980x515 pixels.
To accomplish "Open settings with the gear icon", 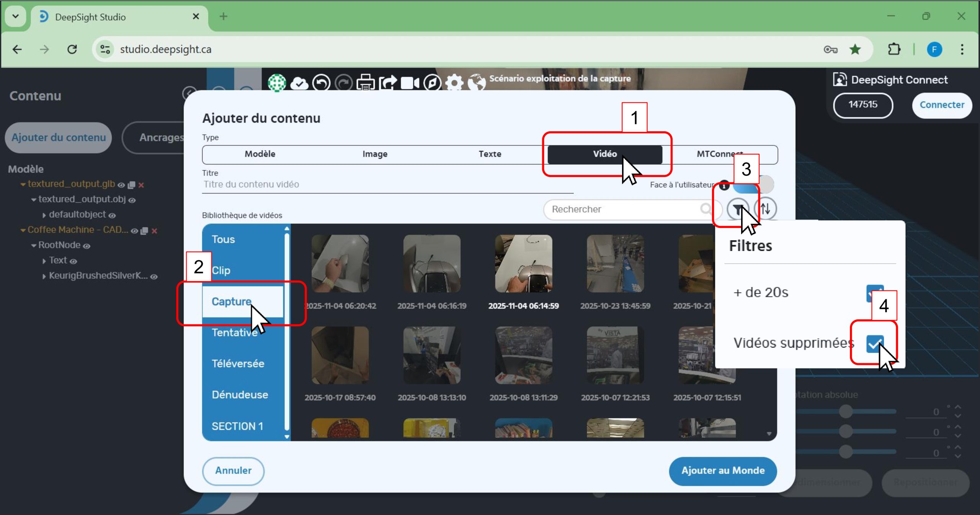I will point(454,82).
